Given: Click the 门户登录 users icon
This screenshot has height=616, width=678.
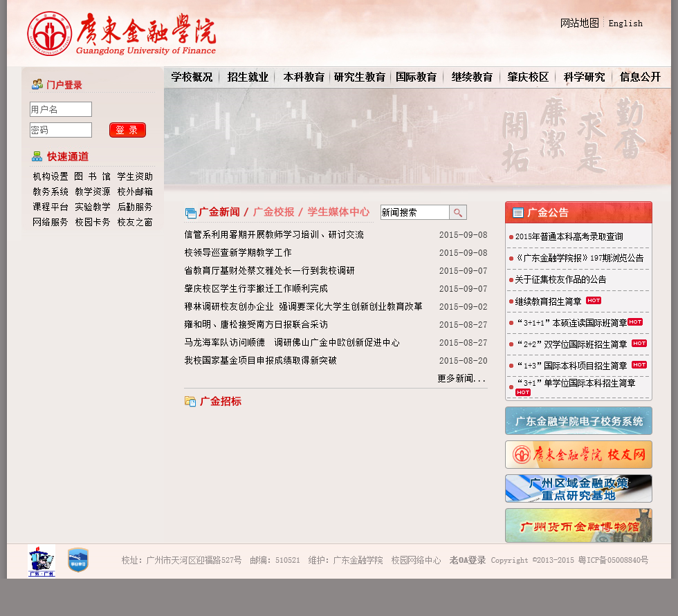Looking at the screenshot, I should point(37,84).
